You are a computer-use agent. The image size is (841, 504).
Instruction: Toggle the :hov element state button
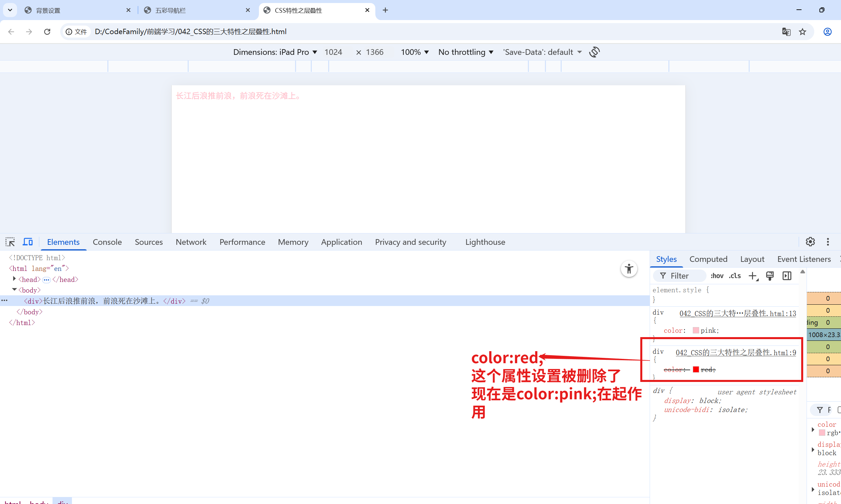coord(717,276)
